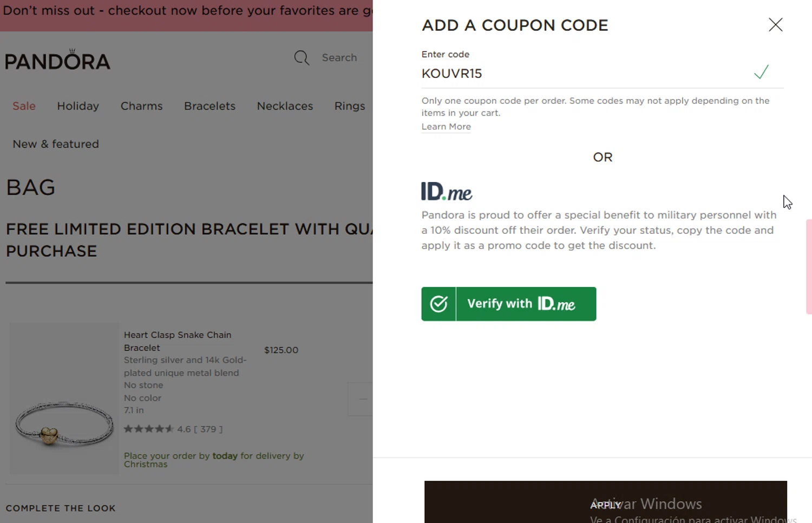The image size is (812, 523).
Task: Click the bracelet product thumbnail
Action: [x=64, y=399]
